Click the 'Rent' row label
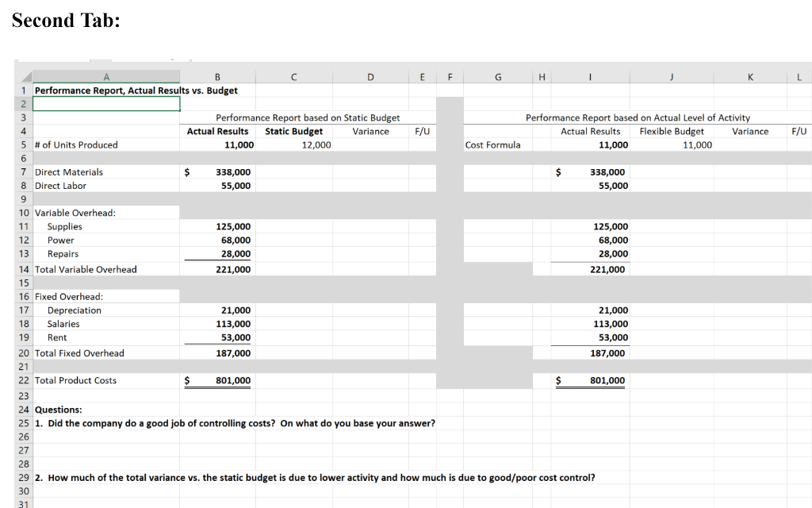The width and height of the screenshot is (812, 508). pyautogui.click(x=57, y=337)
